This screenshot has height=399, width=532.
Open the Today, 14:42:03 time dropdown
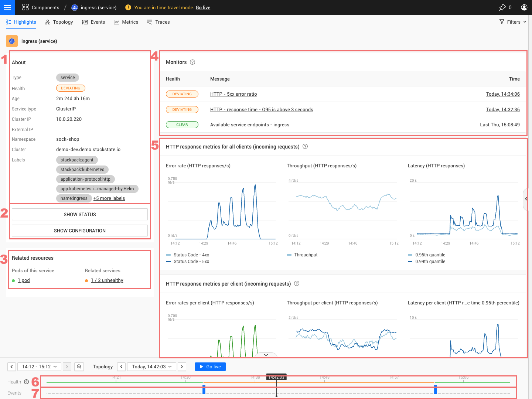point(151,366)
